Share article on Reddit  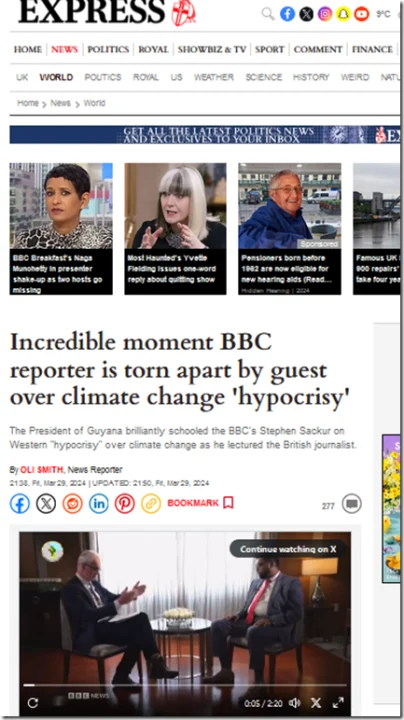[x=73, y=504]
